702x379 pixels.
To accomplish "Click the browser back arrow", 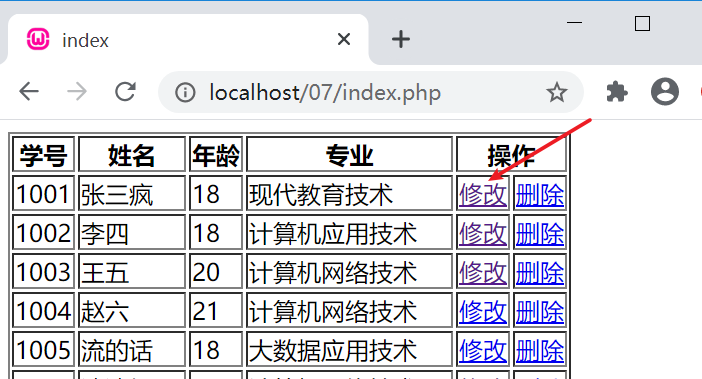I will [29, 92].
